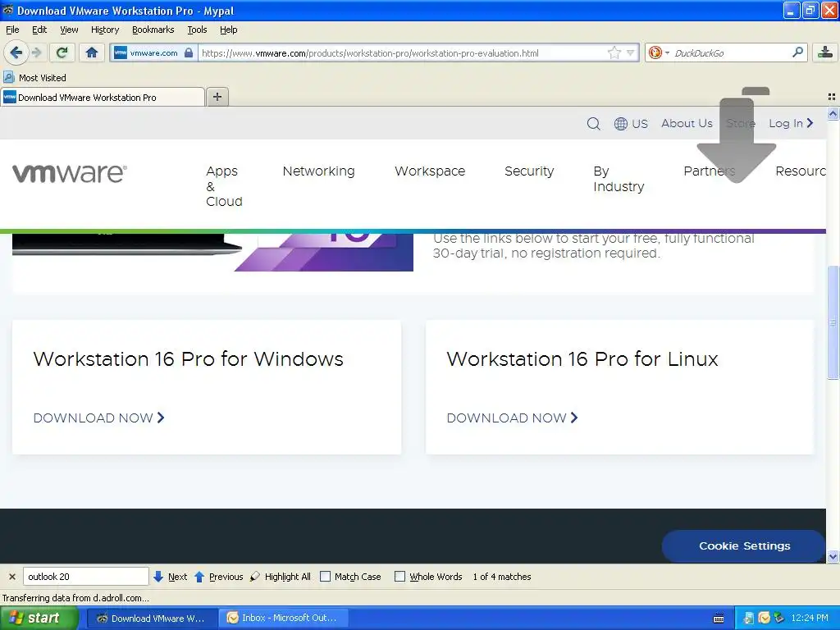Expand Apps & Cloud navigation menu

(x=224, y=186)
